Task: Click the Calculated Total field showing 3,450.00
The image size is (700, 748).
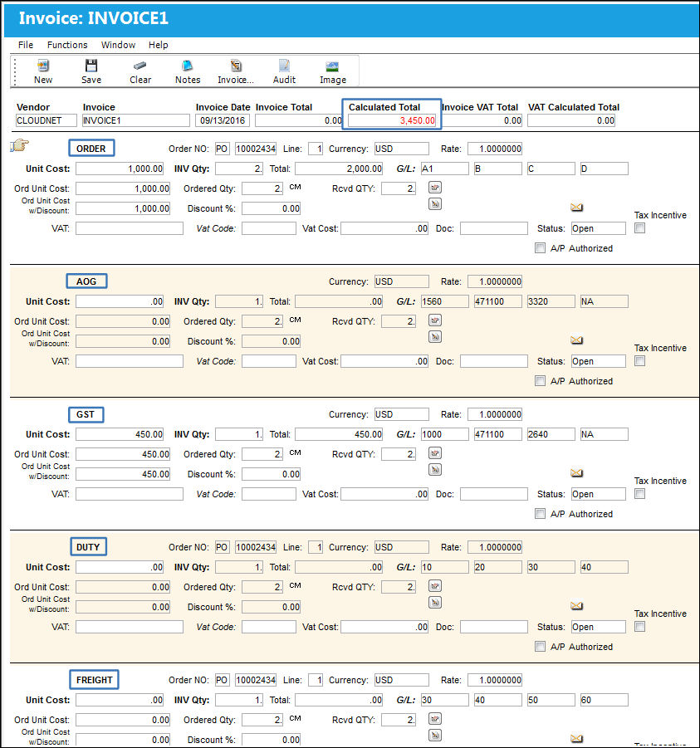Action: coord(392,120)
